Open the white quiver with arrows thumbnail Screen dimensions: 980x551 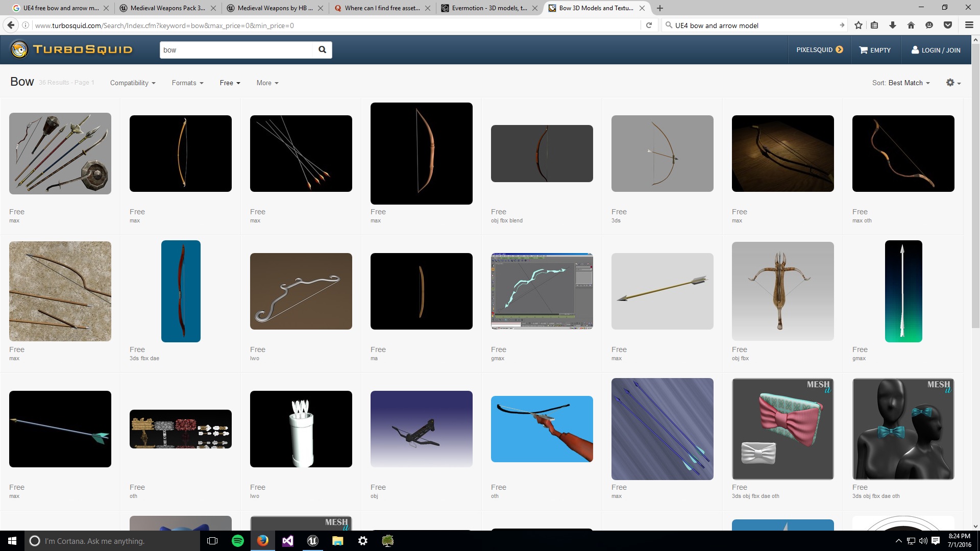click(x=301, y=429)
